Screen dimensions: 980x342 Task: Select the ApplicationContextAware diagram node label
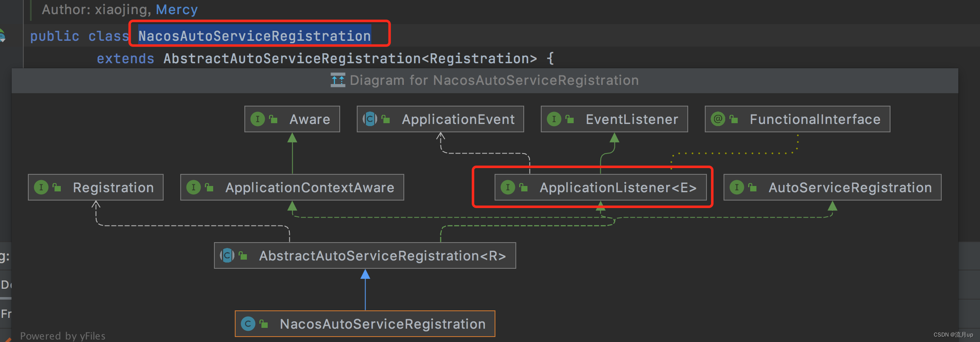point(310,188)
